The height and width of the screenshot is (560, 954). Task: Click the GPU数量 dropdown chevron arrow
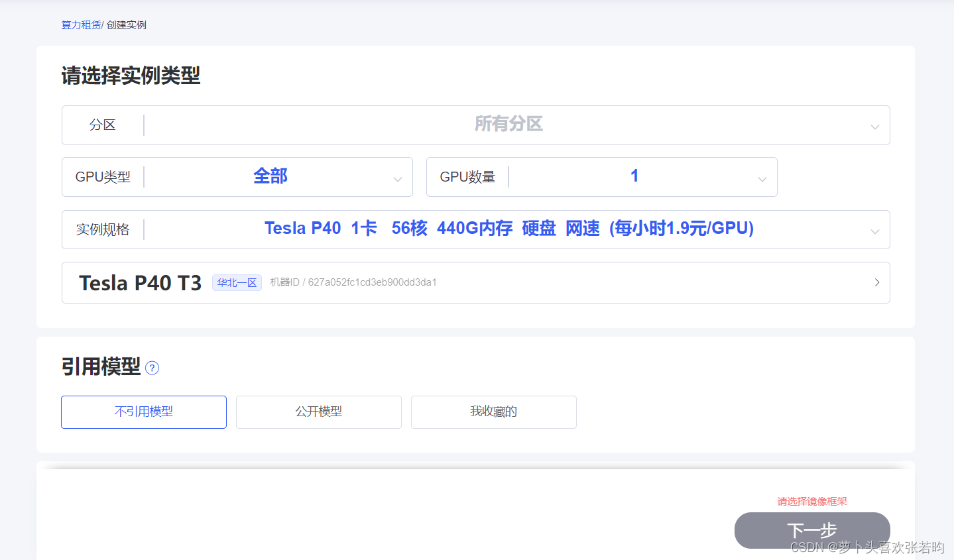click(x=762, y=179)
